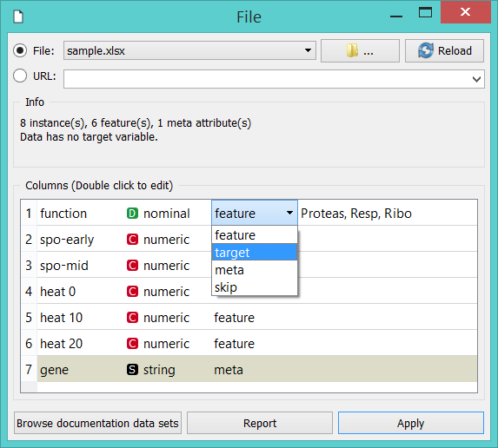Select the 'heat 20' column name
The height and width of the screenshot is (448, 498).
click(x=62, y=343)
